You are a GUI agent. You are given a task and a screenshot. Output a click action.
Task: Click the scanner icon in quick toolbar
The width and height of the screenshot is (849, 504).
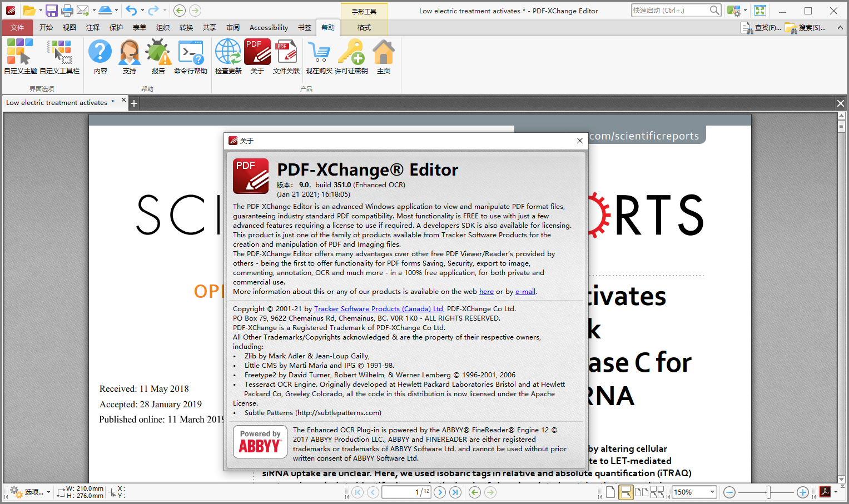coord(105,10)
